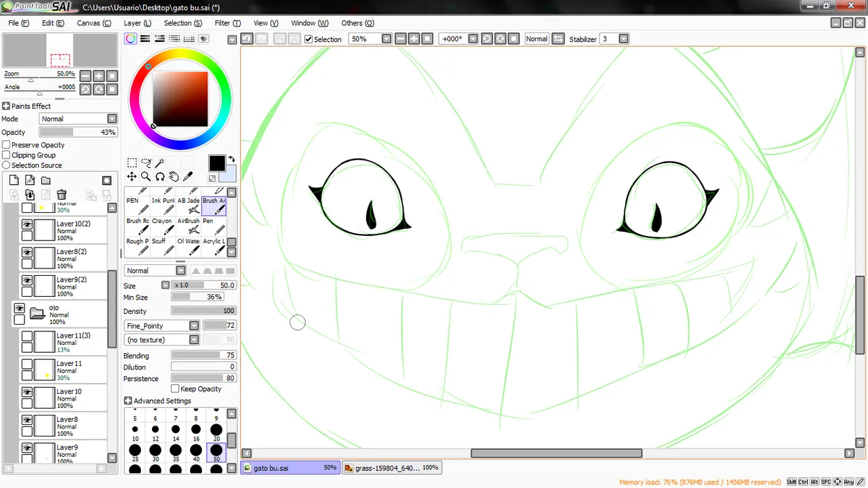Select the Lasso tool
This screenshot has height=488, width=868.
click(146, 163)
